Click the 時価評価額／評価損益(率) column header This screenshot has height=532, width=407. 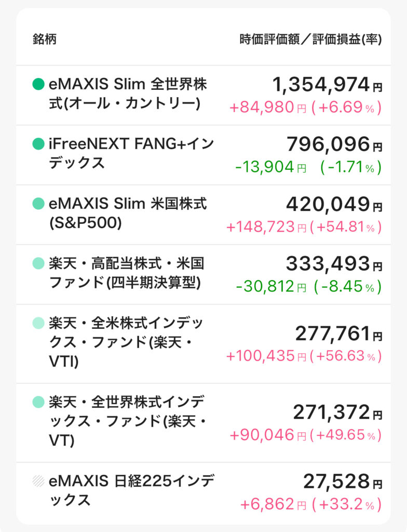[310, 39]
